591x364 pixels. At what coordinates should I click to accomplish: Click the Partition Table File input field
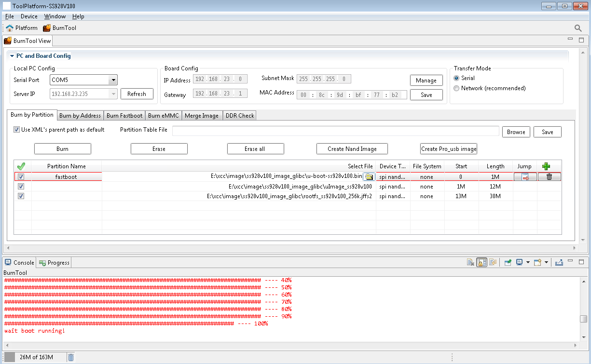coord(335,132)
